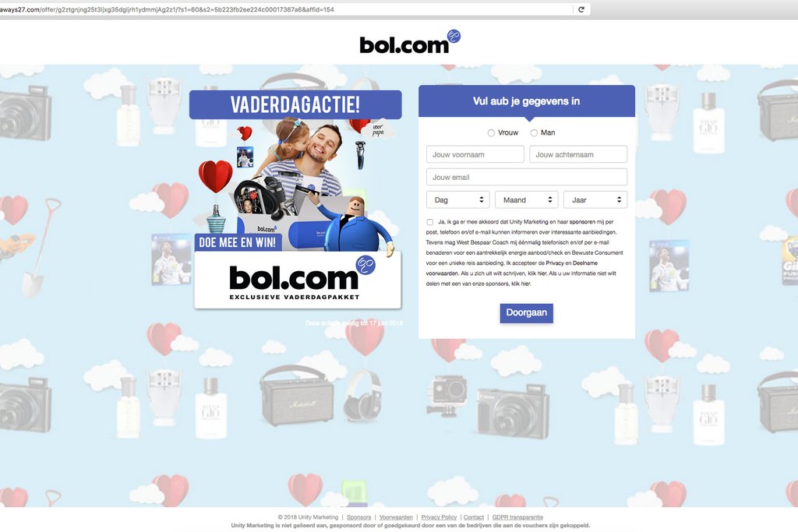
Task: Tick the Unity Marketing consent checkbox
Action: 430,222
